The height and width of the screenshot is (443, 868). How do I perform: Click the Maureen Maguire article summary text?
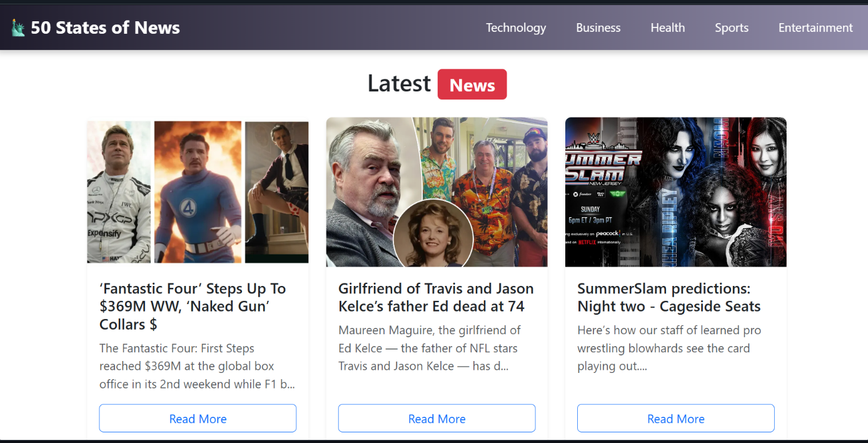(430, 348)
